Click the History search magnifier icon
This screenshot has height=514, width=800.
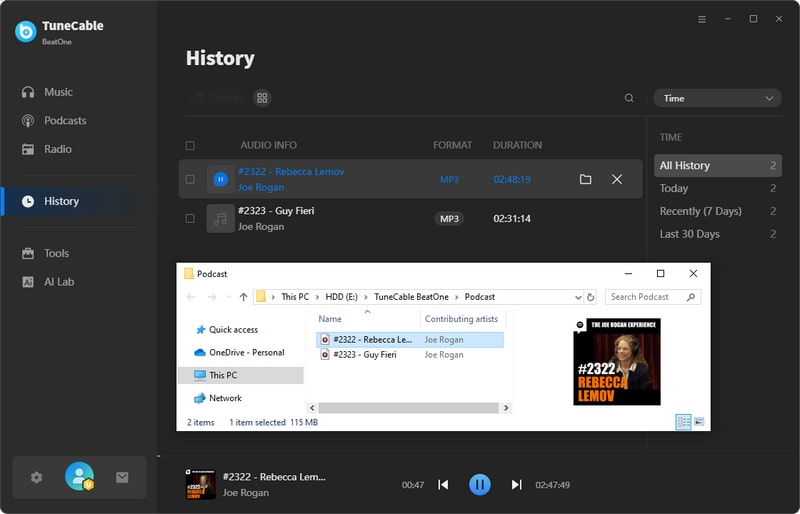[x=629, y=98]
